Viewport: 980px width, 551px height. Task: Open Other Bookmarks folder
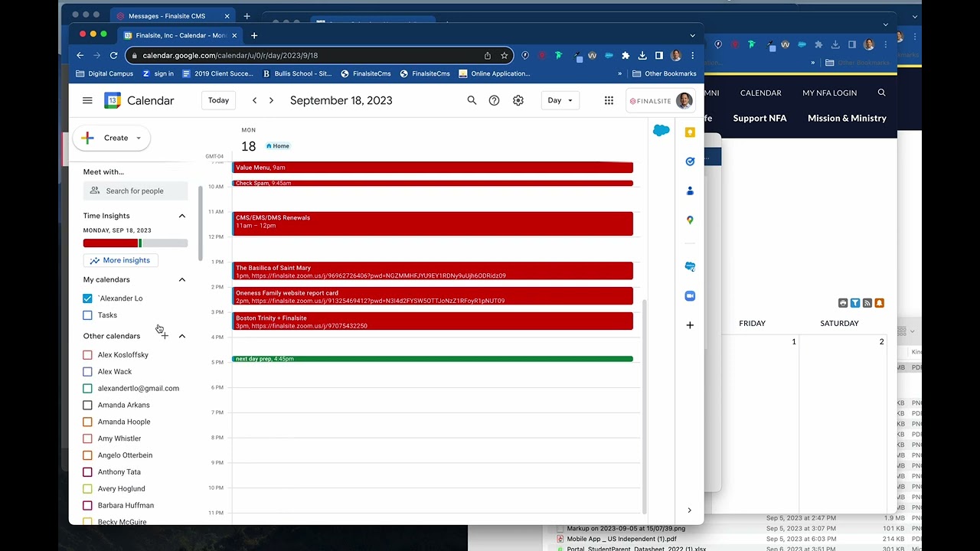pos(665,73)
